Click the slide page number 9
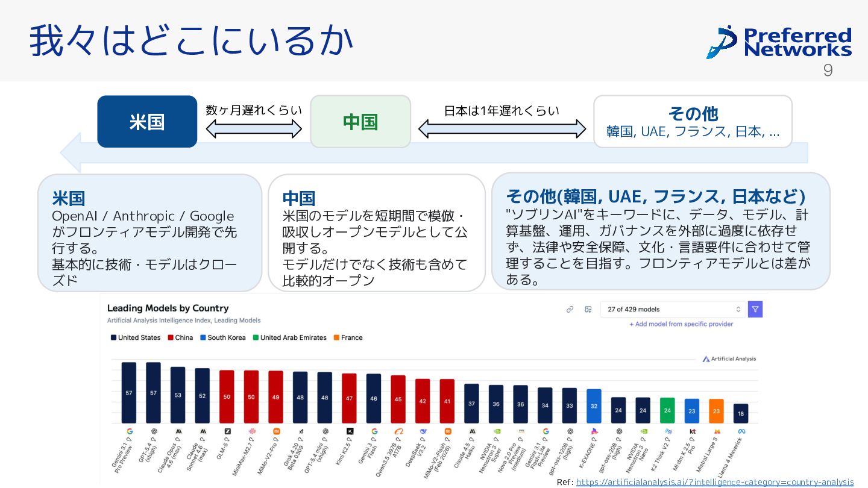 (x=828, y=70)
